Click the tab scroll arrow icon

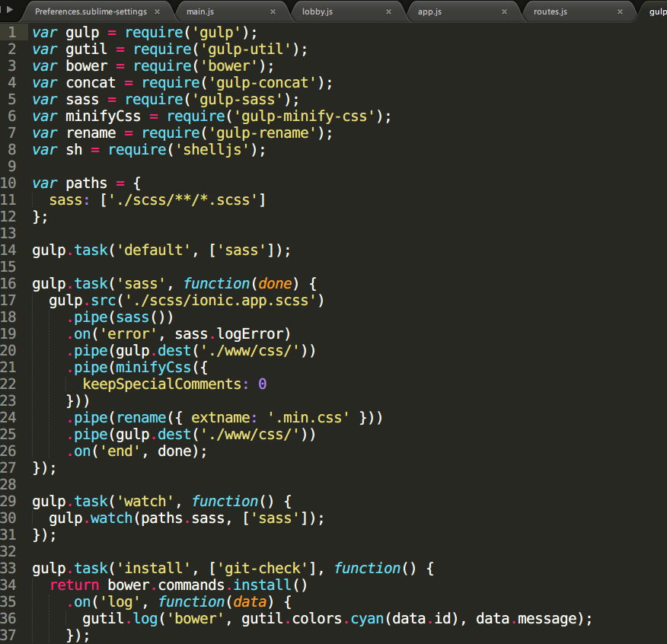pyautogui.click(x=10, y=8)
